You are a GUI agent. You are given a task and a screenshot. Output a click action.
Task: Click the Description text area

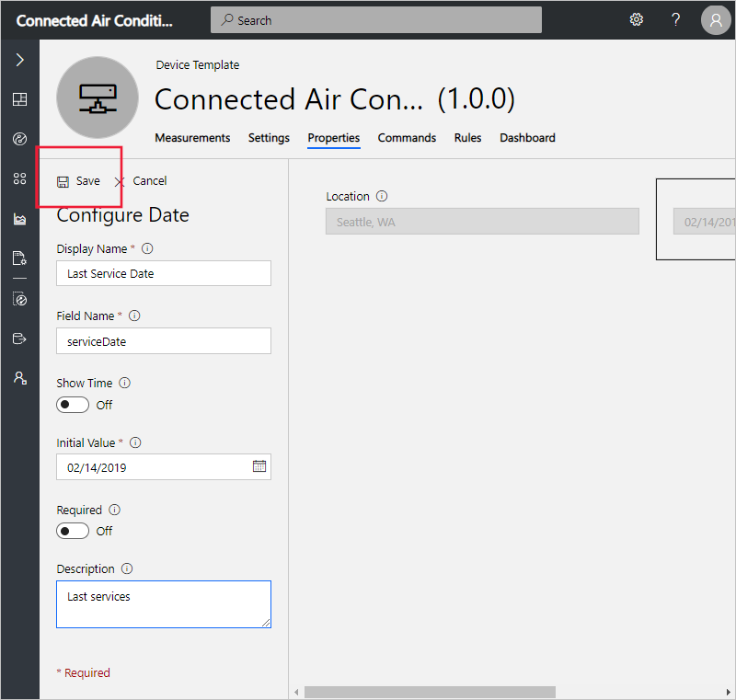pos(164,604)
